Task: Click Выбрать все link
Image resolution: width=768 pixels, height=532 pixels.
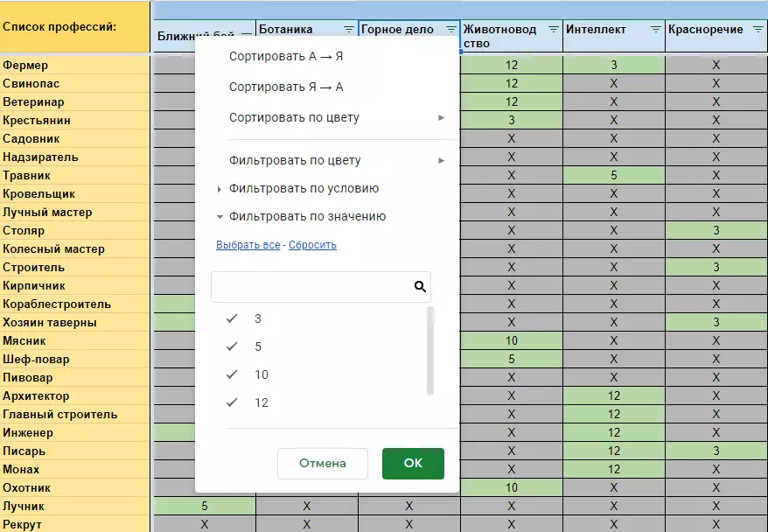Action: click(x=248, y=245)
